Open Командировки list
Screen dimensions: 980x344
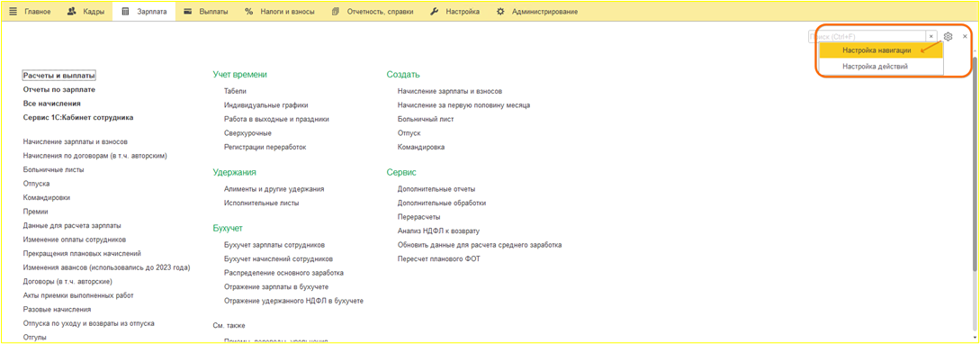click(x=46, y=197)
